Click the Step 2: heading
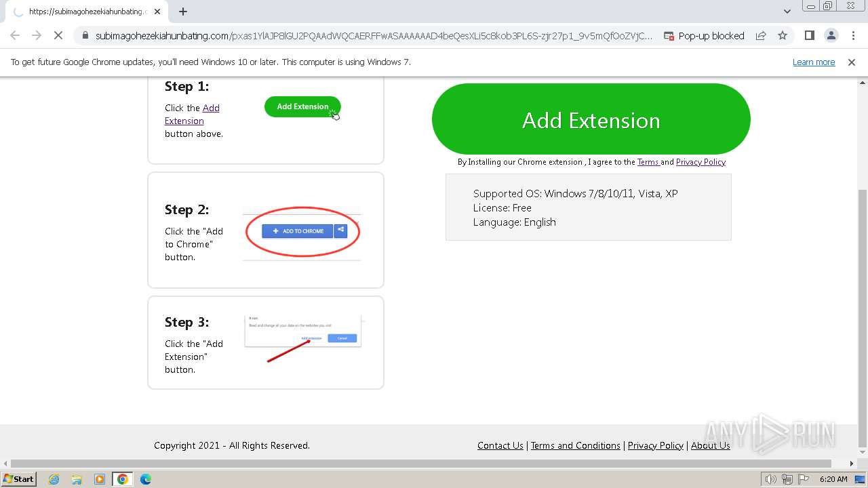 [186, 209]
